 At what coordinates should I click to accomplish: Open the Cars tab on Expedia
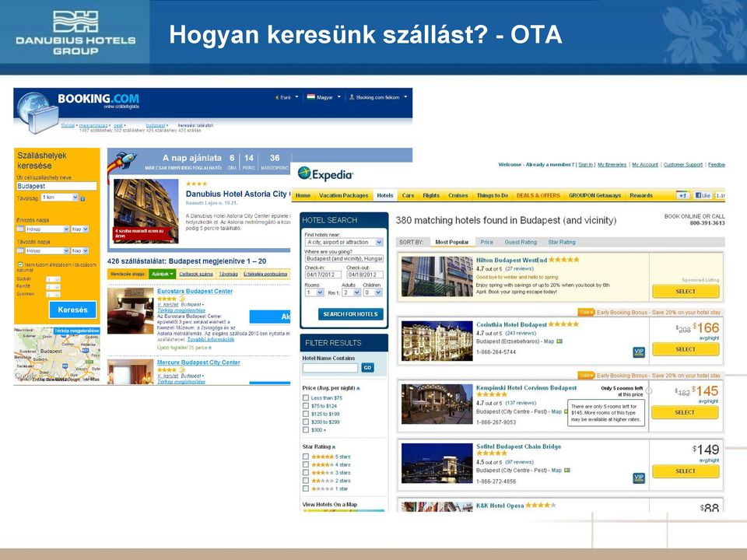click(x=408, y=195)
